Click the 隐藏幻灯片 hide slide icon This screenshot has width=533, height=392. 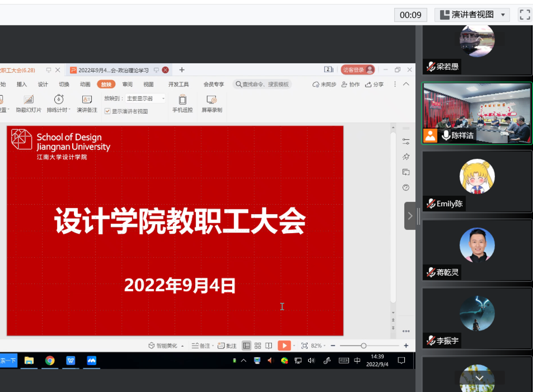point(28,100)
